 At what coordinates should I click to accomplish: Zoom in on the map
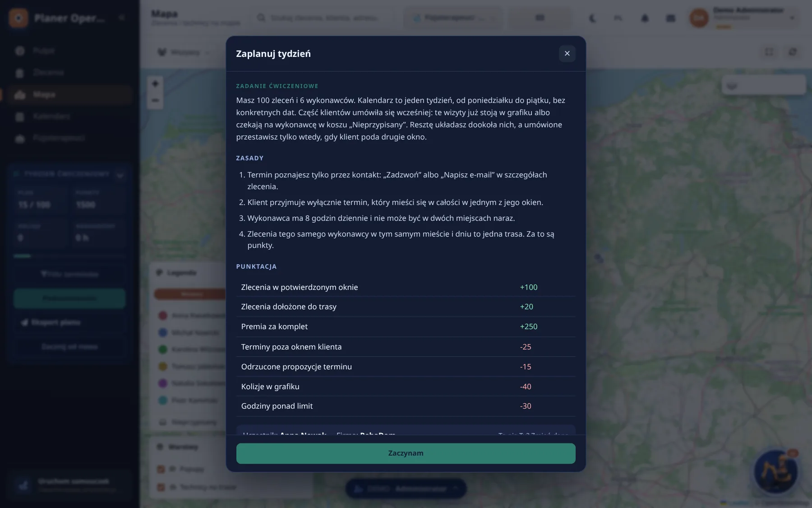pyautogui.click(x=155, y=84)
